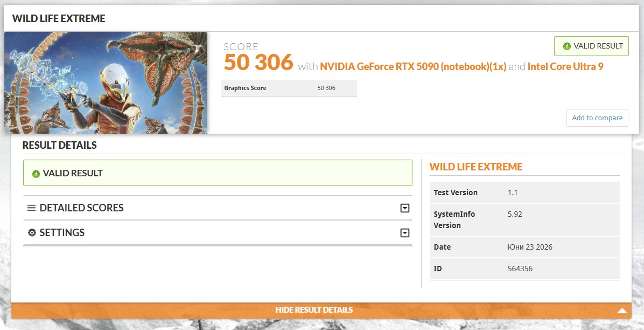Click the SystemInfo Version value 5.92

(x=515, y=215)
